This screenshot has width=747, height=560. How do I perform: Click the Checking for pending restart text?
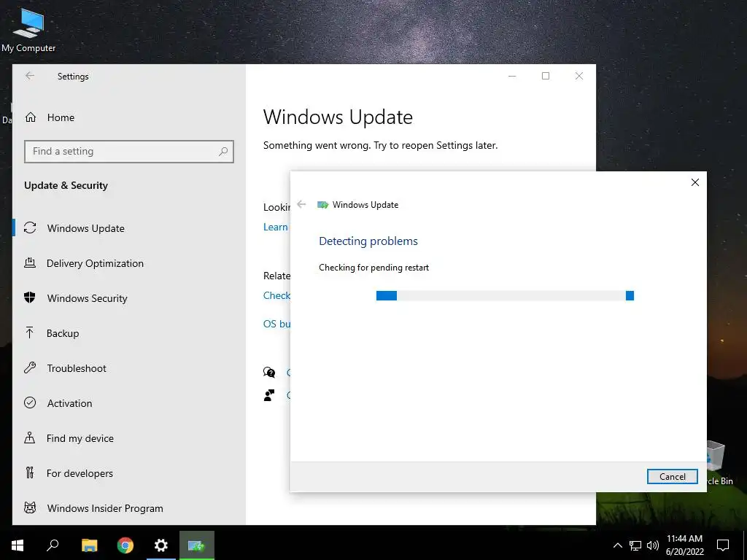(x=374, y=268)
